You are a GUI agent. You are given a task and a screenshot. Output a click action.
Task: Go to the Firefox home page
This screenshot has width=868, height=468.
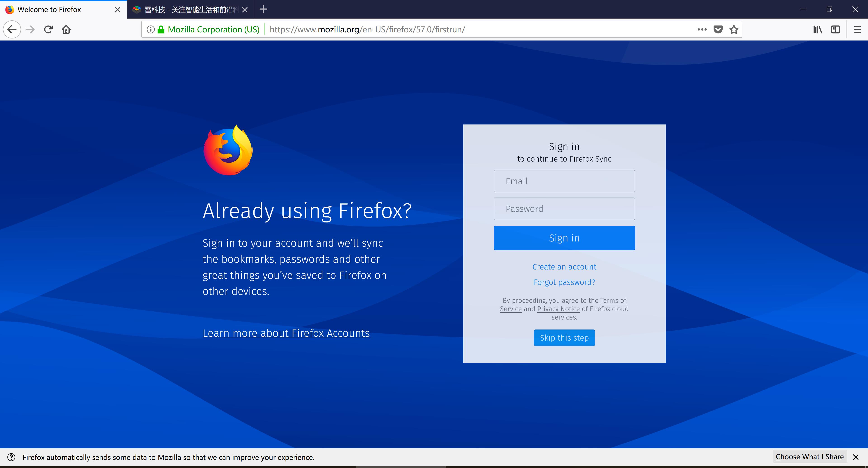point(66,30)
